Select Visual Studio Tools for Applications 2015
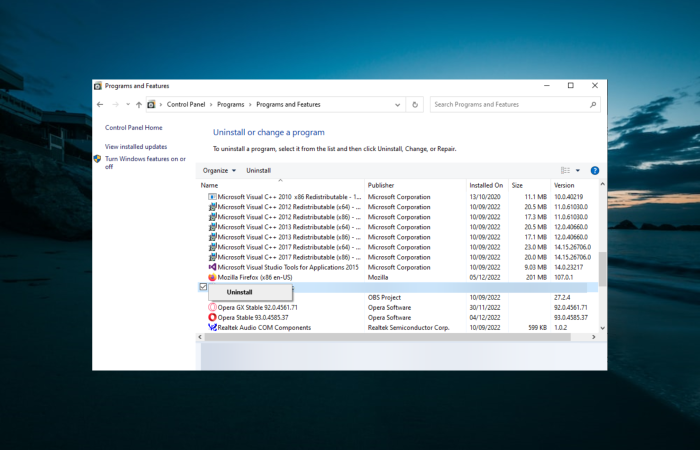This screenshot has height=450, width=700. (x=397, y=267)
